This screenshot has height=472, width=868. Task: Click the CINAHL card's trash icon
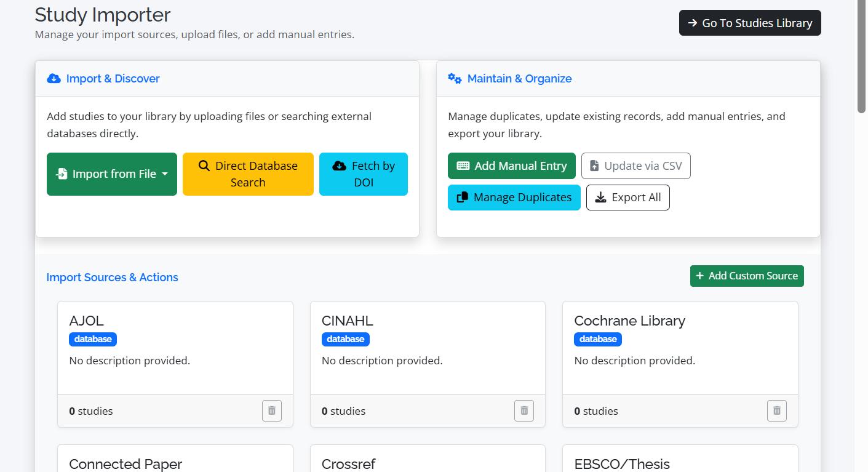pos(524,410)
